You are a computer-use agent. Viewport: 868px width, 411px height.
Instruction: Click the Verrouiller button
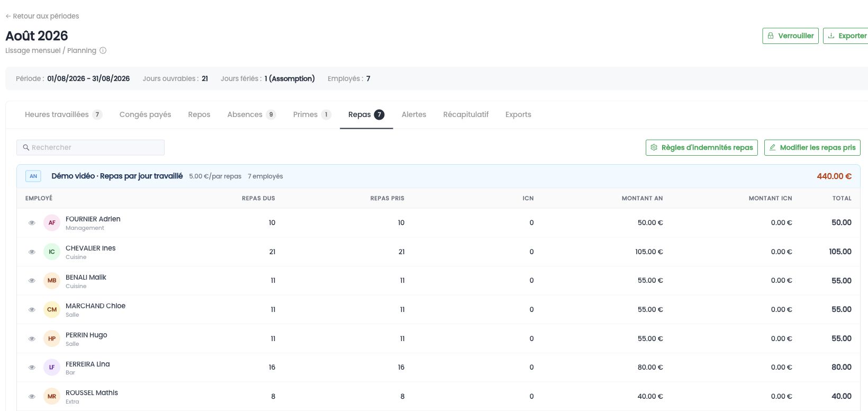point(791,36)
